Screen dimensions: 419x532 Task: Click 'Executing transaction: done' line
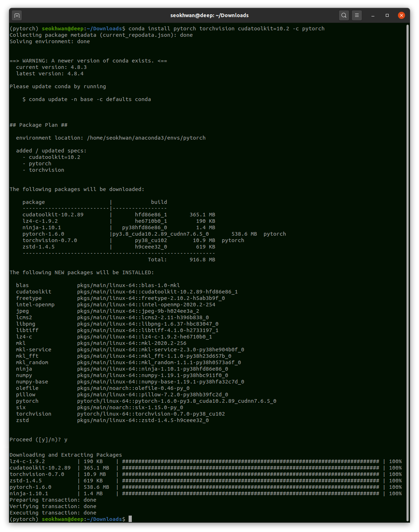pos(53,513)
